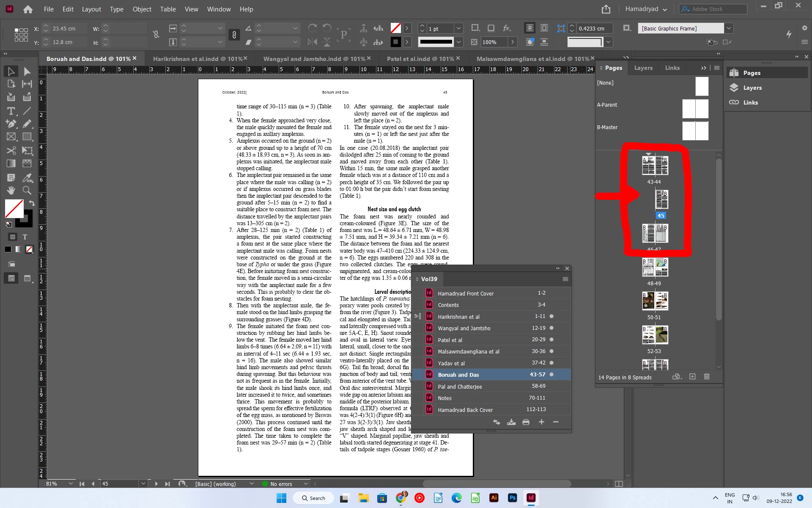The height and width of the screenshot is (508, 812).
Task: Toggle constrain proportions chain link icon
Action: (234, 35)
